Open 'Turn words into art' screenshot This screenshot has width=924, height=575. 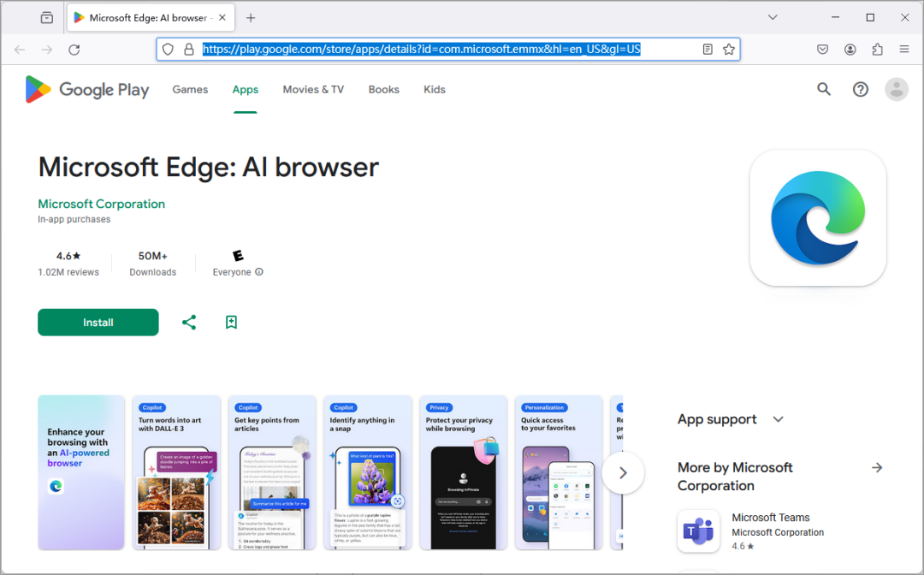(x=176, y=472)
